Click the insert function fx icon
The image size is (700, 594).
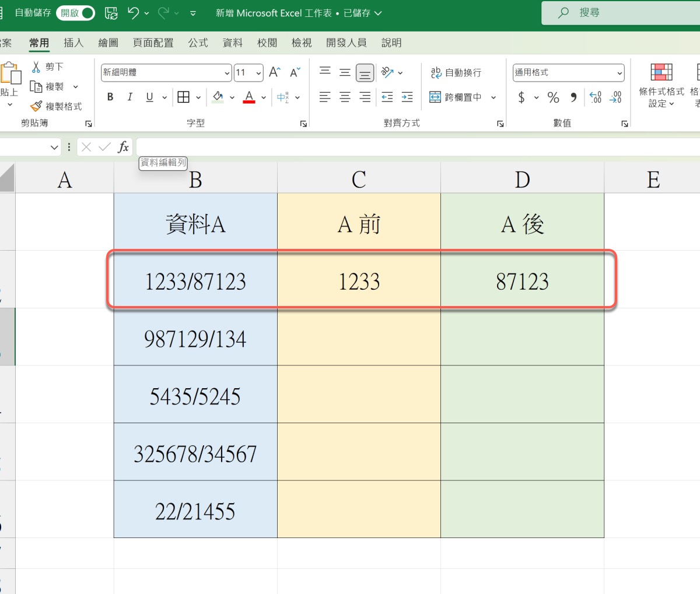tap(123, 147)
